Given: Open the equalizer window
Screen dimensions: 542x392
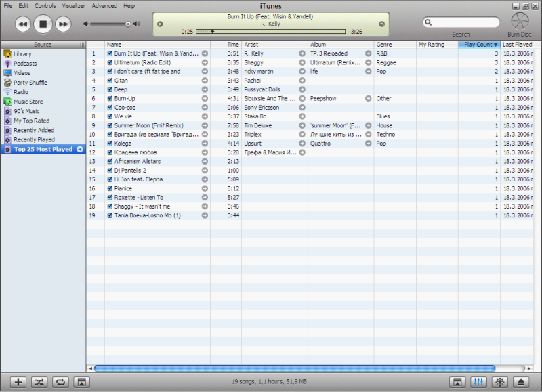Looking at the screenshot, I should (478, 382).
